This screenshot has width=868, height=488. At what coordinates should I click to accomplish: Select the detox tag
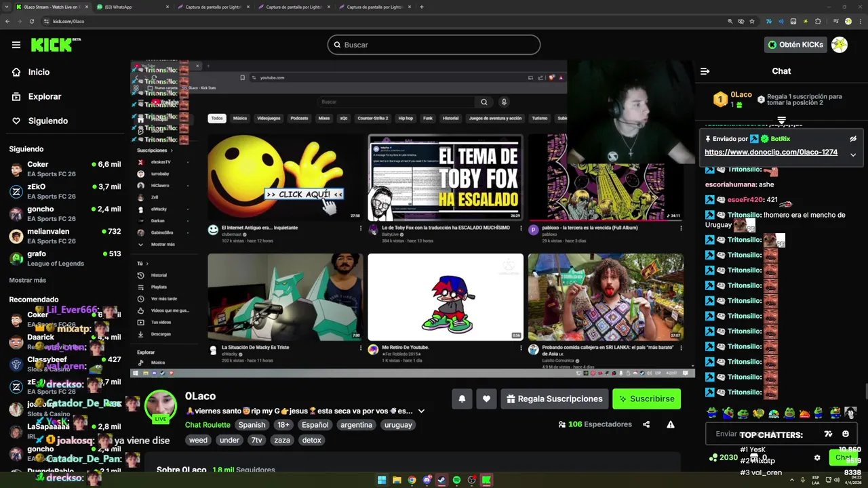pyautogui.click(x=312, y=440)
